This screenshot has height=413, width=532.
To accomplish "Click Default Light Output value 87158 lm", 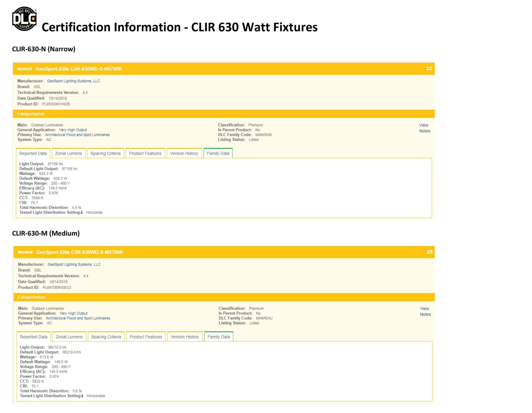I will [69, 169].
